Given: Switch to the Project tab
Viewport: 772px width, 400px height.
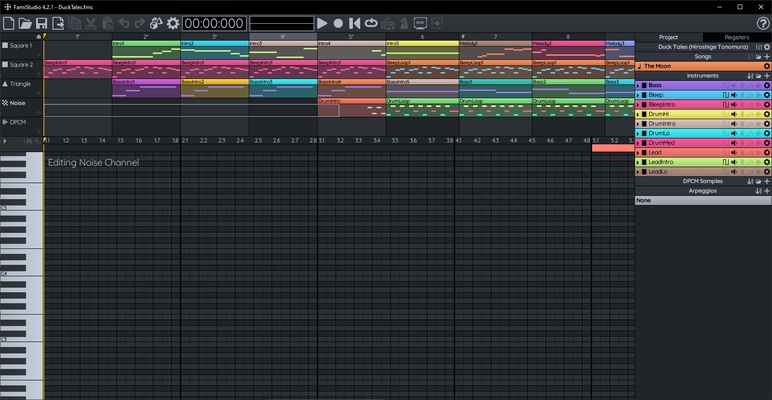Looking at the screenshot, I should click(x=669, y=37).
